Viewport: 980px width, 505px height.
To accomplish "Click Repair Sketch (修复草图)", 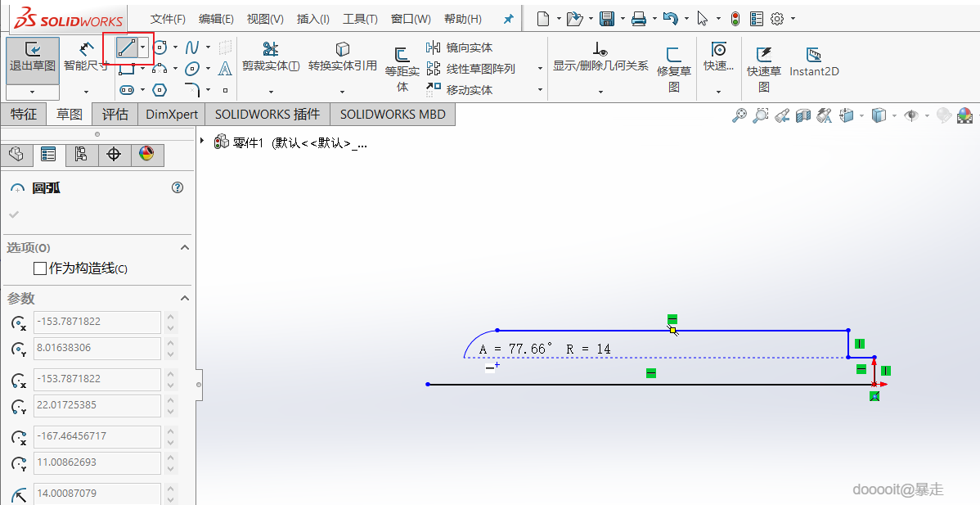I will click(674, 70).
